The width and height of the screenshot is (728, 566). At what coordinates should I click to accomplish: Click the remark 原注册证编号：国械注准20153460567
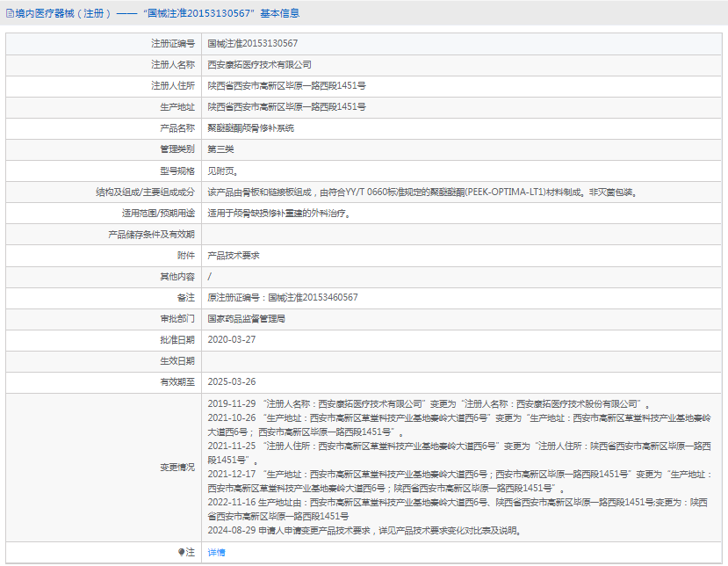click(x=283, y=297)
